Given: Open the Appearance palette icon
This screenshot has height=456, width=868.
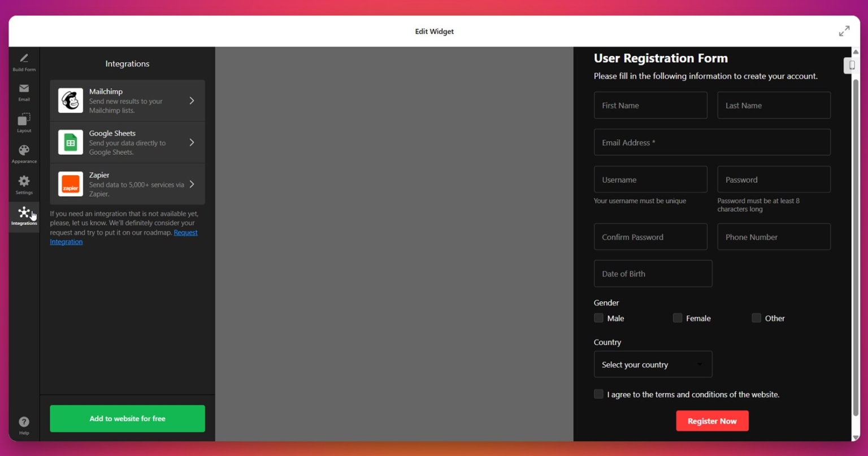Looking at the screenshot, I should coord(24,150).
